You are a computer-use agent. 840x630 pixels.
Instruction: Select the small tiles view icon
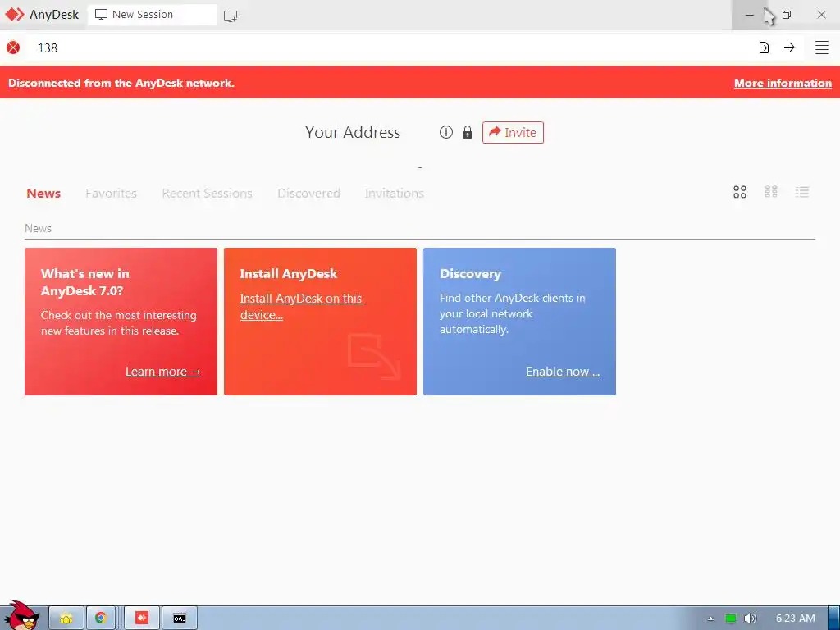pyautogui.click(x=771, y=192)
